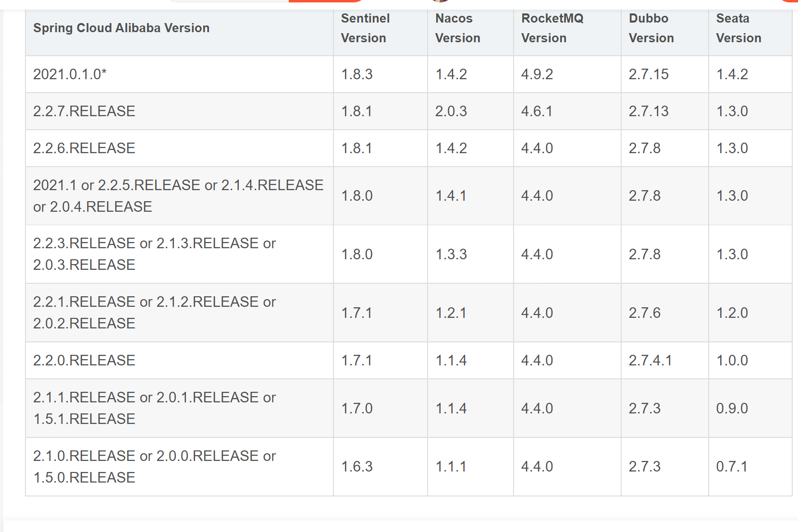This screenshot has height=532, width=798.
Task: Select RocketMQ 4.6.1 cell
Action: [567, 111]
